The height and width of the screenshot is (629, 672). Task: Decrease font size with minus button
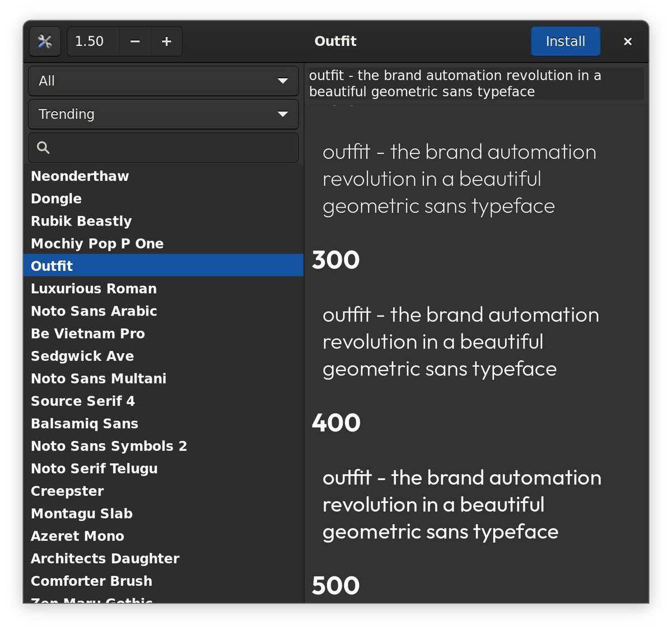coord(135,41)
